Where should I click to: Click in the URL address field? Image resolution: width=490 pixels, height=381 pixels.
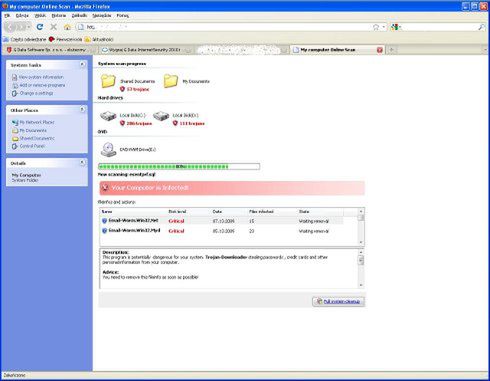point(223,27)
